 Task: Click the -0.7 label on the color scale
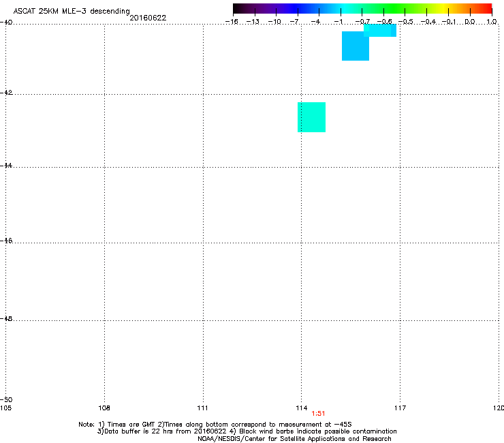click(362, 22)
